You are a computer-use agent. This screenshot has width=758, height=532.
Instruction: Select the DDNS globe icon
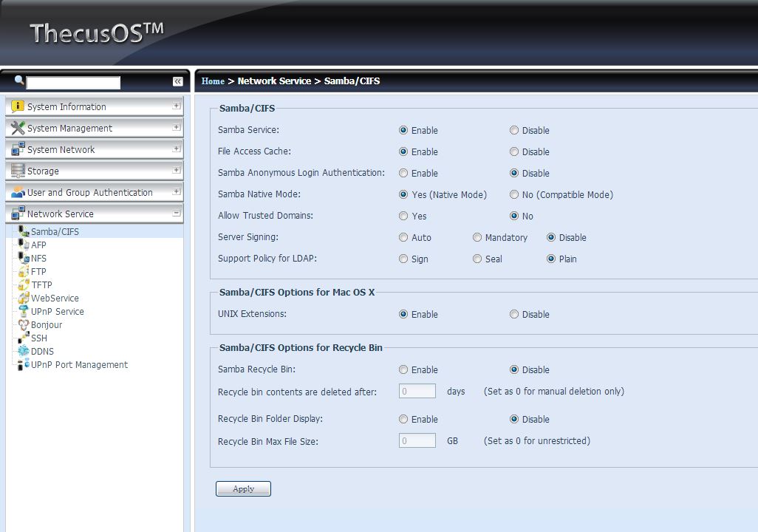(24, 352)
